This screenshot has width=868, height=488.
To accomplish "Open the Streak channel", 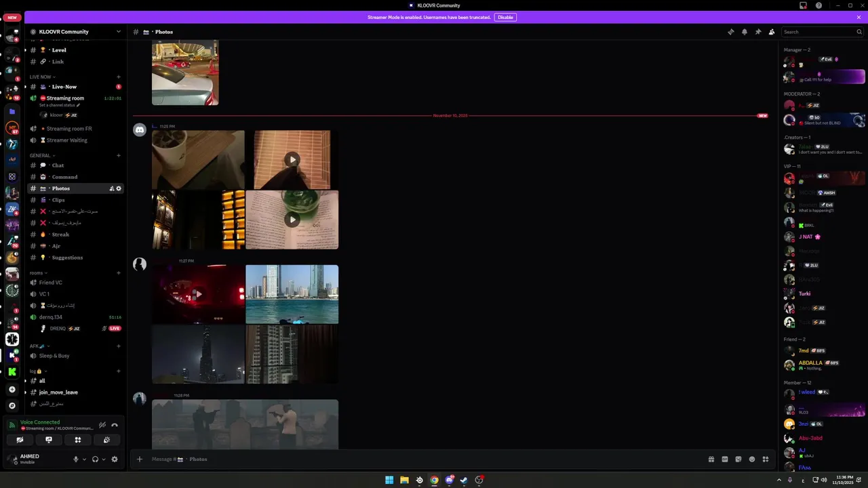I will coord(75,235).
